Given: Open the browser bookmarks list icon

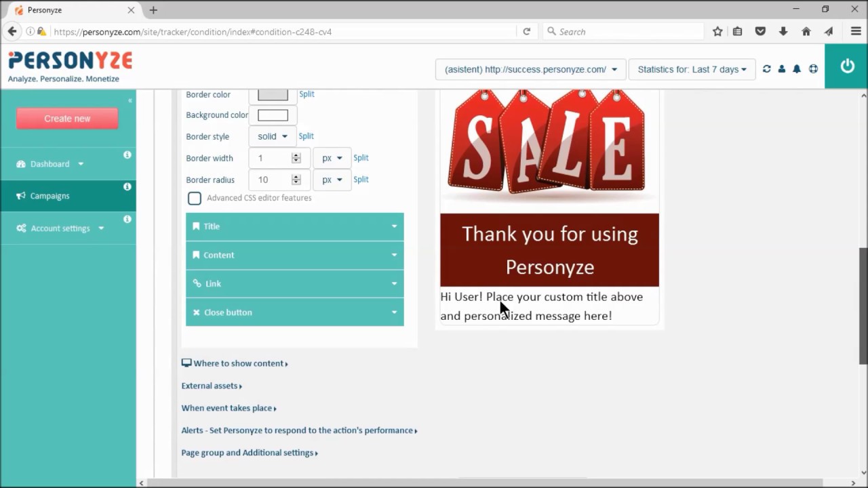Looking at the screenshot, I should (x=738, y=31).
